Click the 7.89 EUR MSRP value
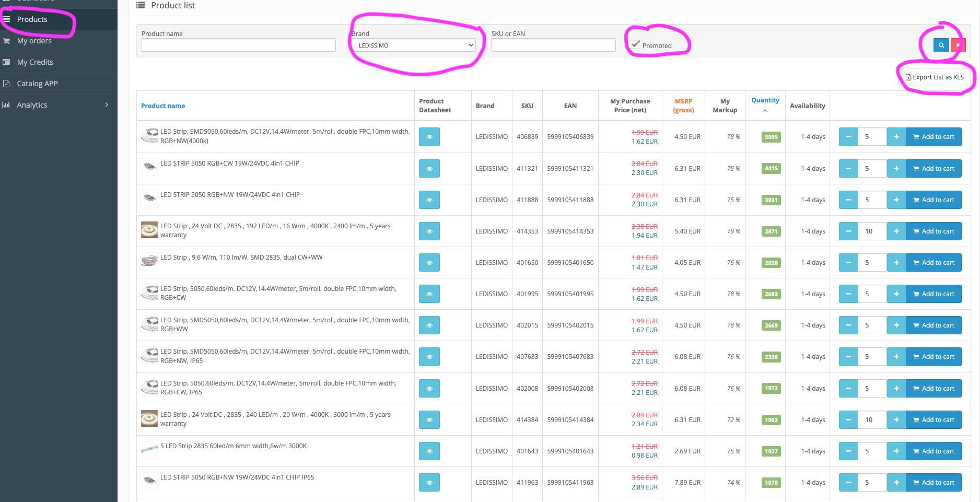 pyautogui.click(x=687, y=483)
